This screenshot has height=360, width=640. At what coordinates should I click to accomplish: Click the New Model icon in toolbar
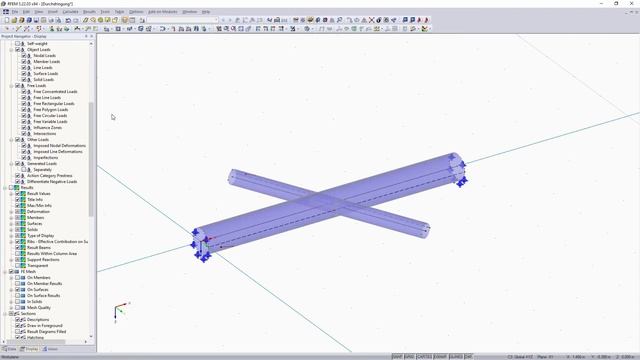pyautogui.click(x=7, y=20)
